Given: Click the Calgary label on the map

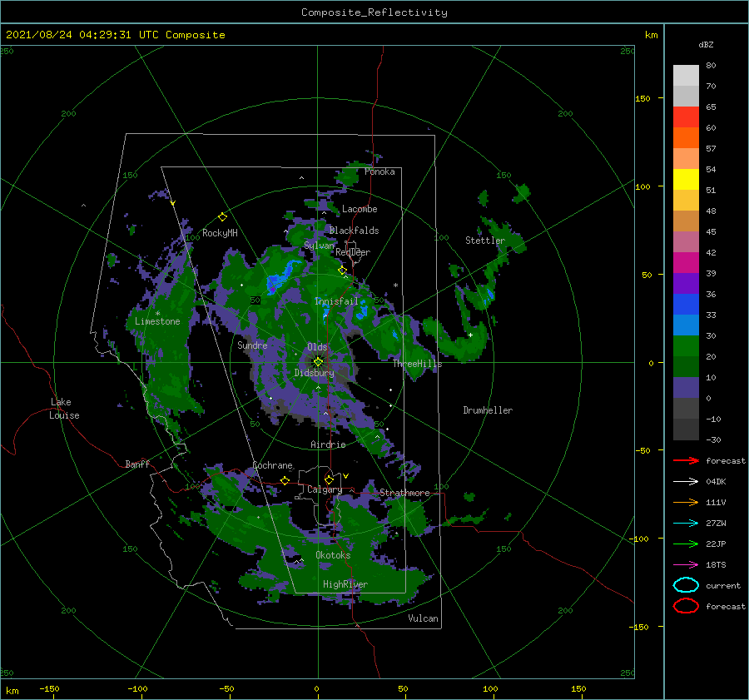Looking at the screenshot, I should pyautogui.click(x=325, y=489).
